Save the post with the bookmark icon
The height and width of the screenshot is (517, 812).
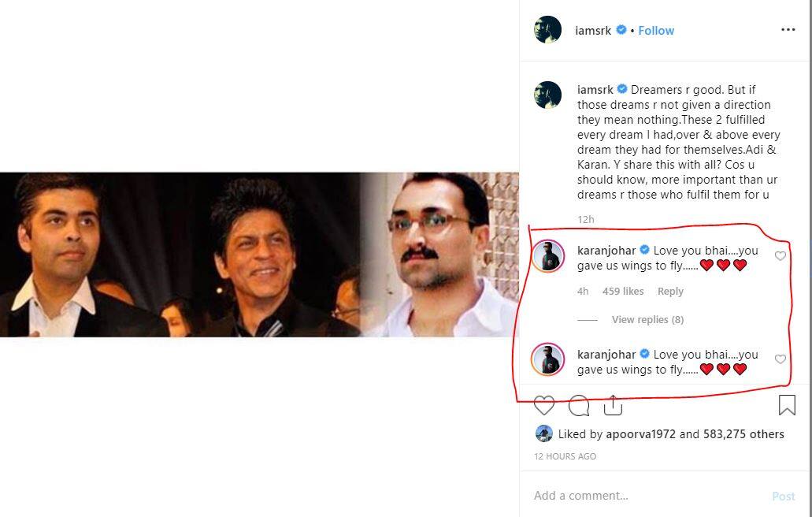pos(786,404)
